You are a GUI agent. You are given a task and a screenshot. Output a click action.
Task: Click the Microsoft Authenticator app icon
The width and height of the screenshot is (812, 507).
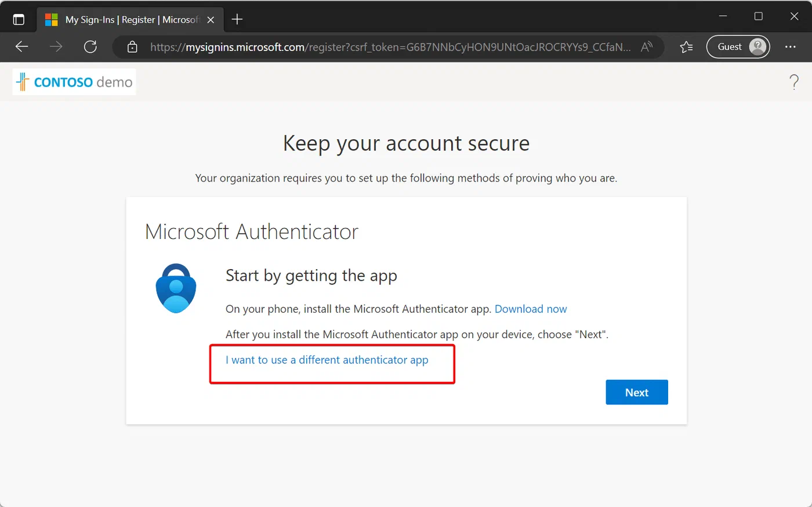click(x=176, y=288)
